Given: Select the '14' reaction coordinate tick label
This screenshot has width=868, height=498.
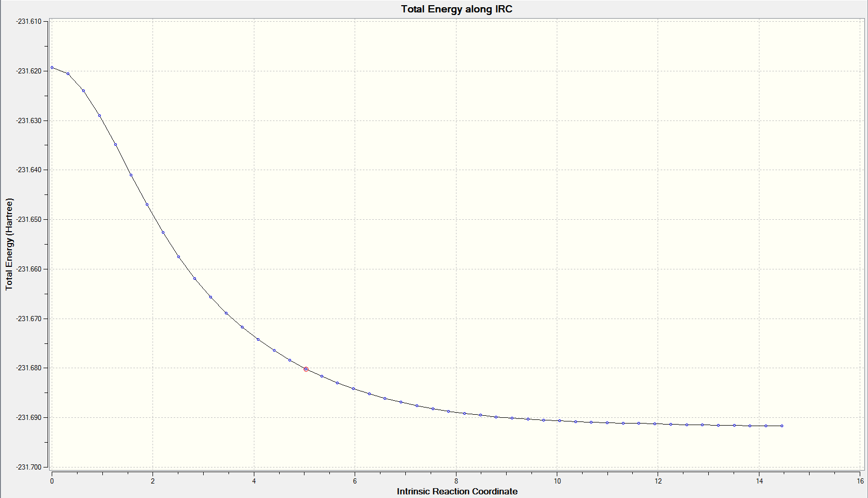Looking at the screenshot, I should click(x=759, y=481).
